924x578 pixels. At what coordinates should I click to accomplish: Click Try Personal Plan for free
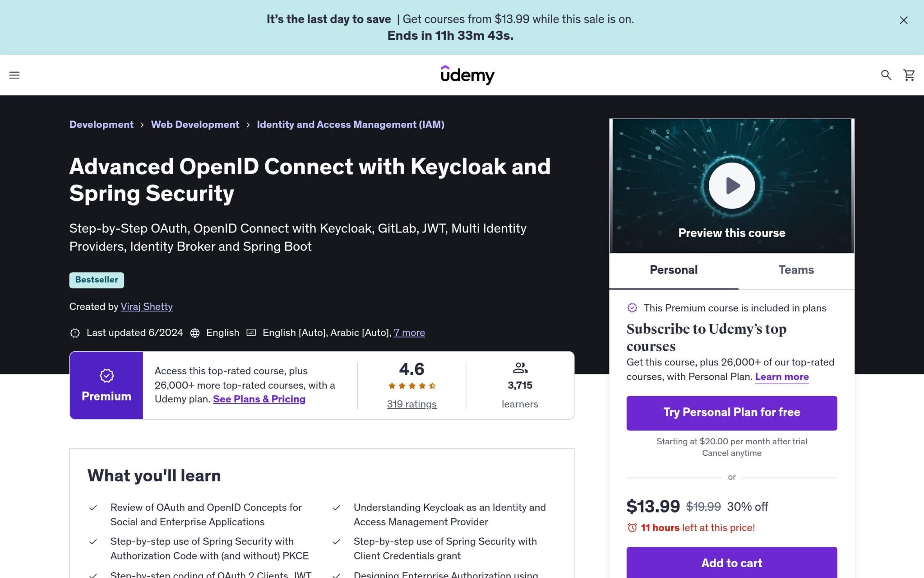click(732, 413)
